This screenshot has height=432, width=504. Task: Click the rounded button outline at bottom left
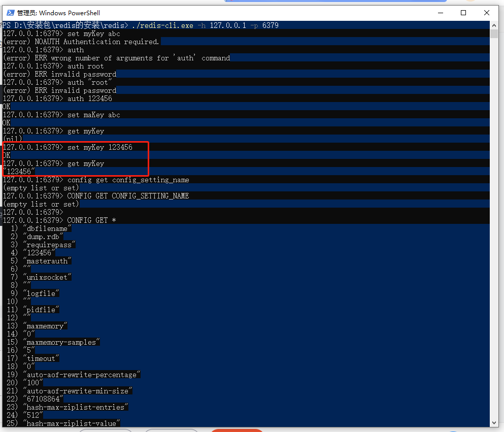(105, 430)
